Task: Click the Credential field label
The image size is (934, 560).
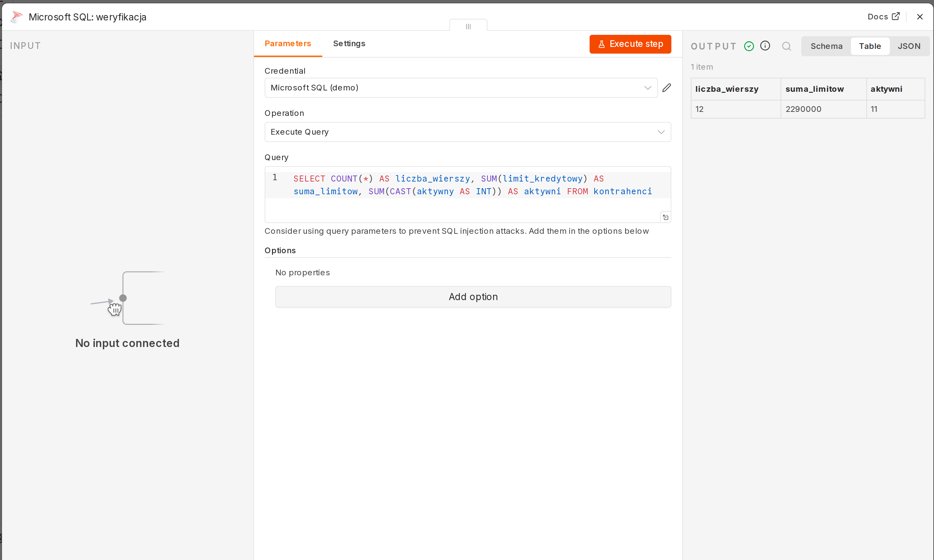Action: (285, 71)
